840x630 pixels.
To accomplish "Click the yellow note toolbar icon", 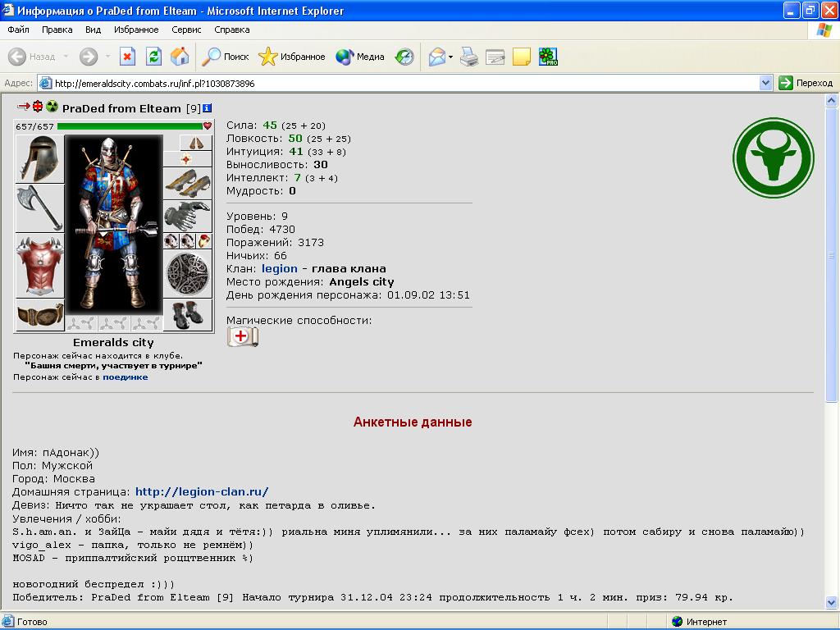I will 521,57.
